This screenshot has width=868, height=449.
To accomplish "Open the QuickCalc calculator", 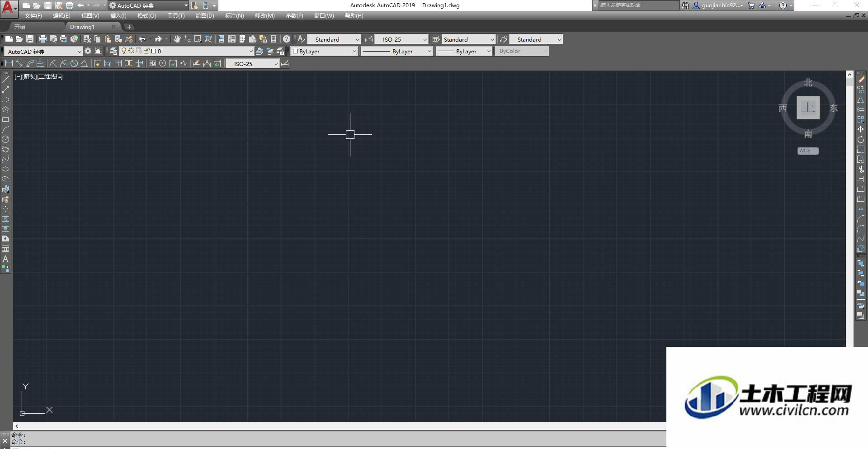I will (x=274, y=39).
